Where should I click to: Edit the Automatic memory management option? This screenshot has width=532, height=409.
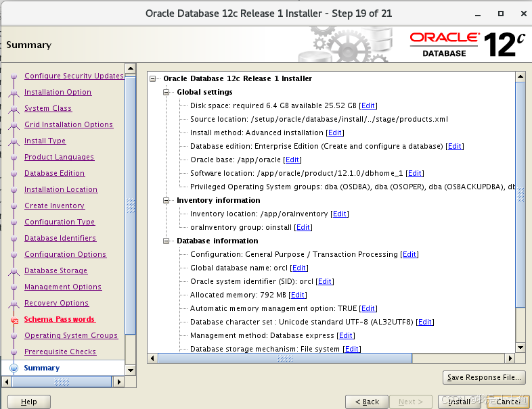point(368,309)
